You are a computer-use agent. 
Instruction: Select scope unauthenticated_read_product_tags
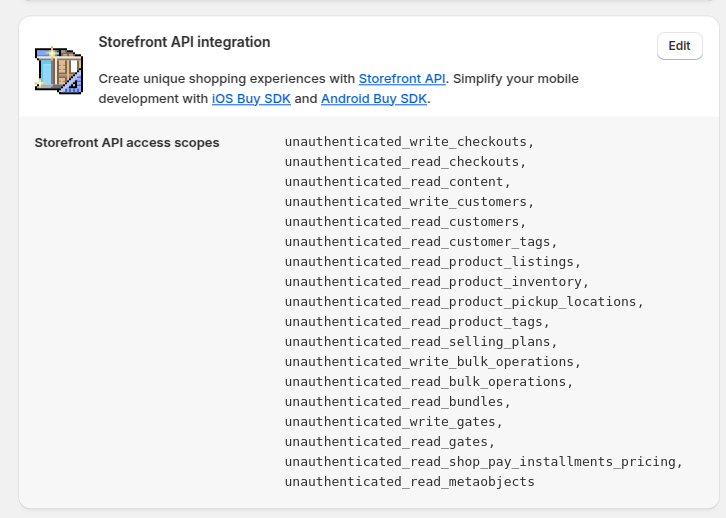click(x=413, y=322)
